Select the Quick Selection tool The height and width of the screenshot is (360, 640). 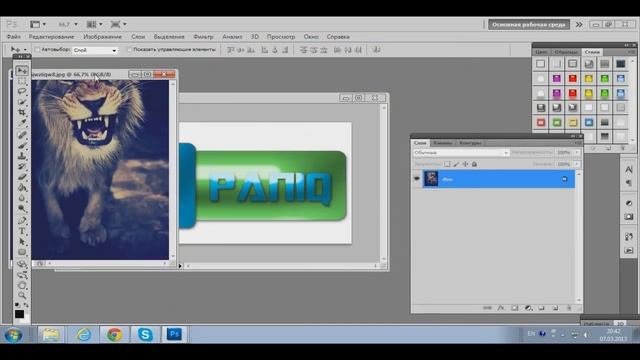[x=22, y=102]
